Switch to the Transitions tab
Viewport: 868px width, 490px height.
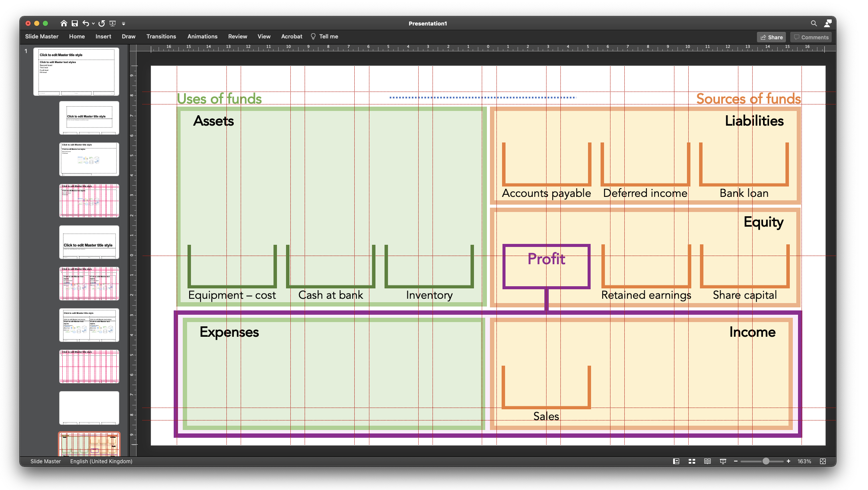(161, 37)
